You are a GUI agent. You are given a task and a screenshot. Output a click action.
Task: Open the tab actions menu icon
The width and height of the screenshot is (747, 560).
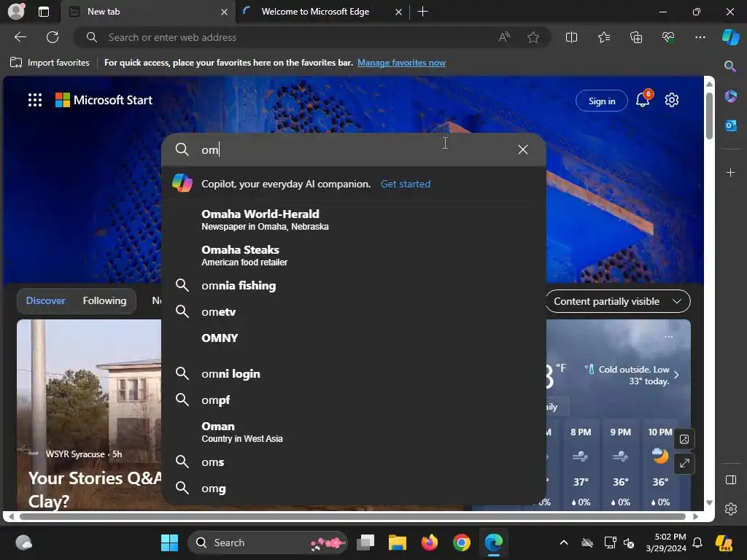pyautogui.click(x=43, y=12)
